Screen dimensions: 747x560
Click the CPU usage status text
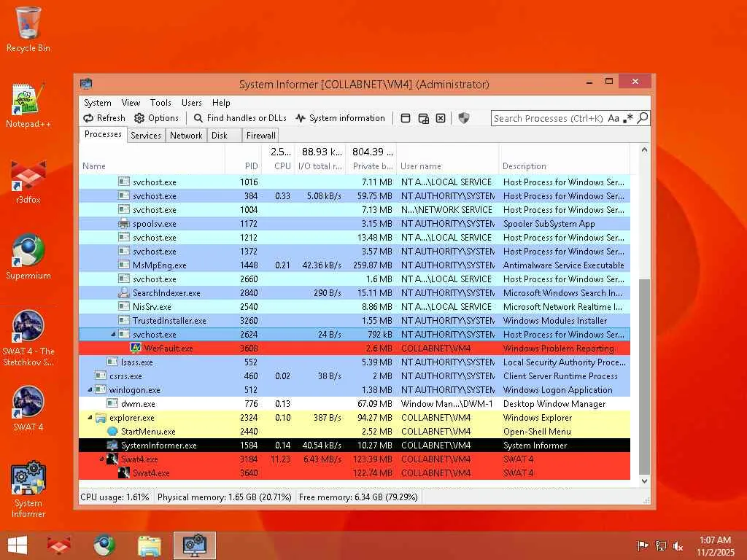[x=115, y=497]
